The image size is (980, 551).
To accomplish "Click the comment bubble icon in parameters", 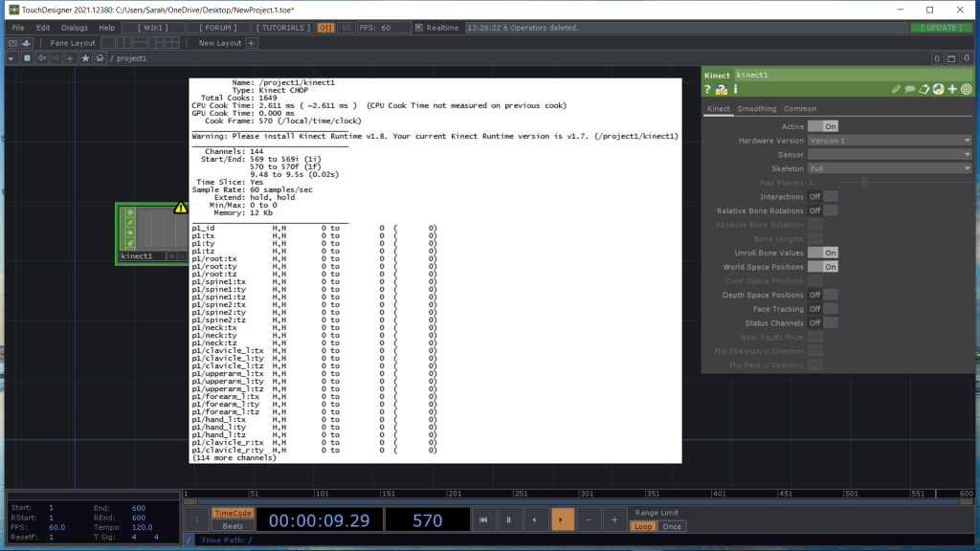I will point(910,89).
